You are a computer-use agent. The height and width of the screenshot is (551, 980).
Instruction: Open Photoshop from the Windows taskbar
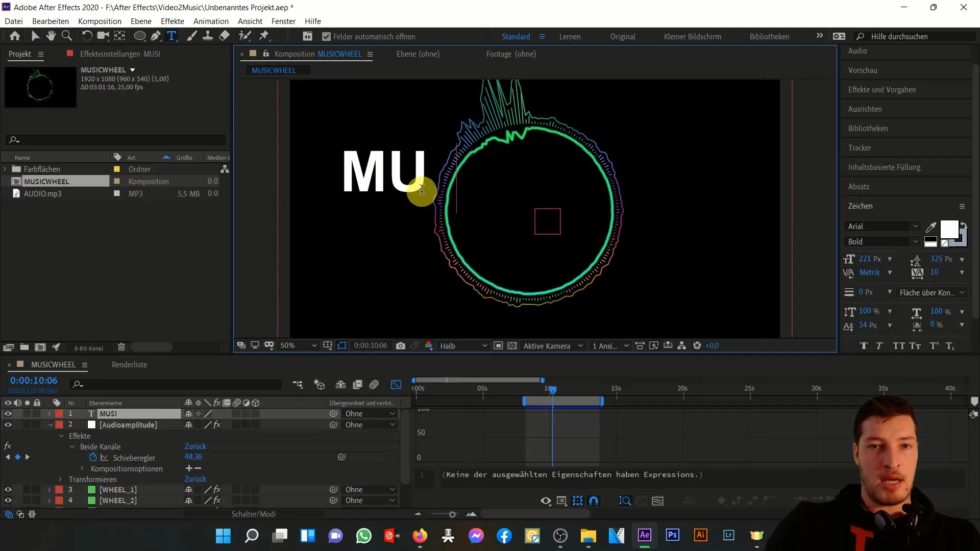pyautogui.click(x=672, y=535)
